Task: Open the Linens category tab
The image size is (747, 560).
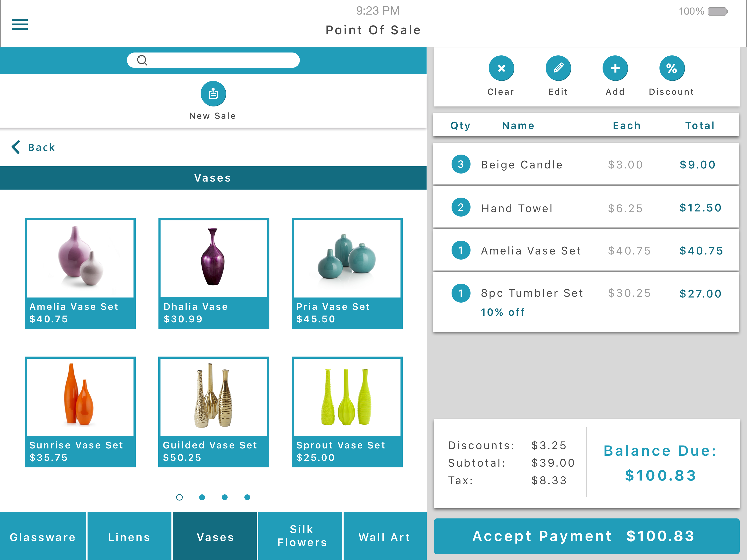Action: click(129, 537)
